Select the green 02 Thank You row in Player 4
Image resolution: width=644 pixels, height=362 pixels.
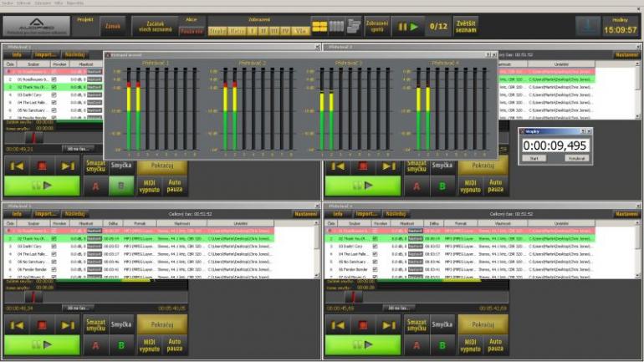pos(460,238)
